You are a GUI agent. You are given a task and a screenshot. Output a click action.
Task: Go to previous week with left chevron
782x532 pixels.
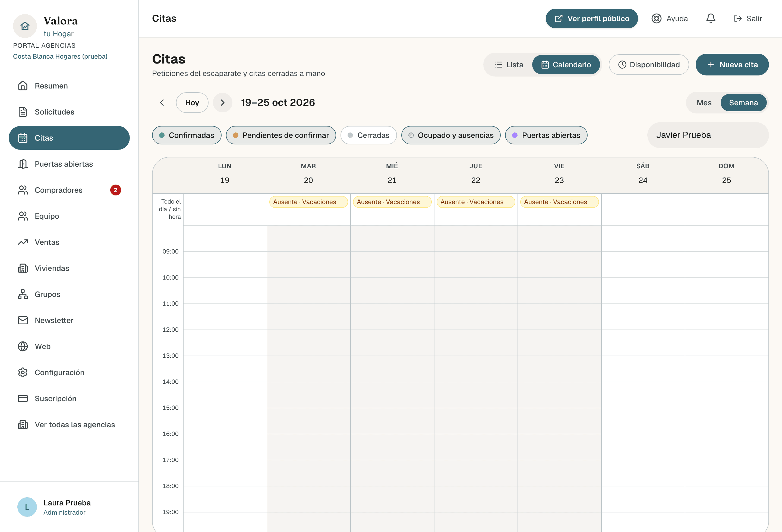[x=162, y=103]
